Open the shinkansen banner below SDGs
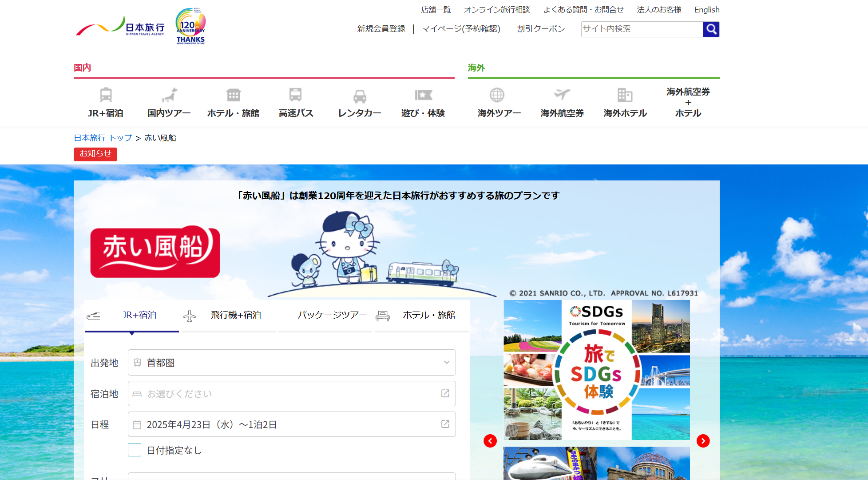 pos(597,463)
